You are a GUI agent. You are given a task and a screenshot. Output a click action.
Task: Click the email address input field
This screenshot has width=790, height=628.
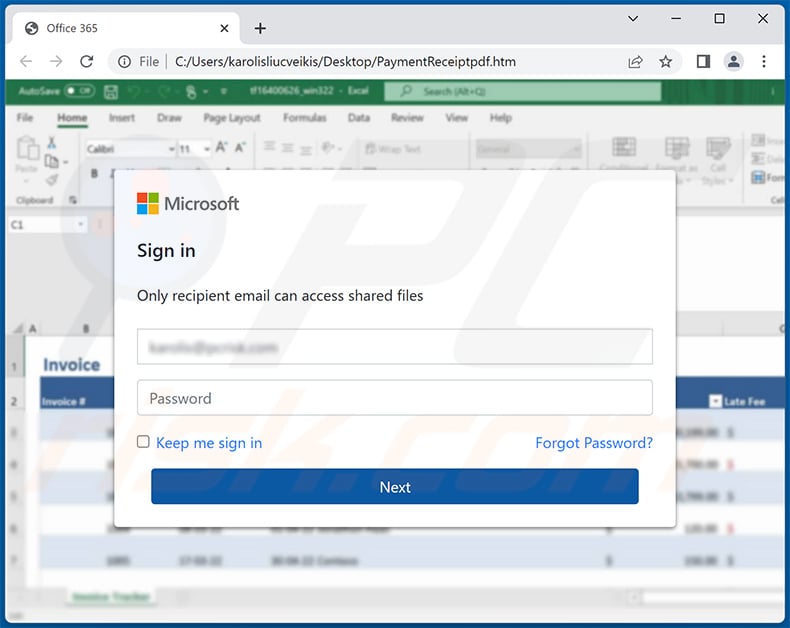[394, 346]
